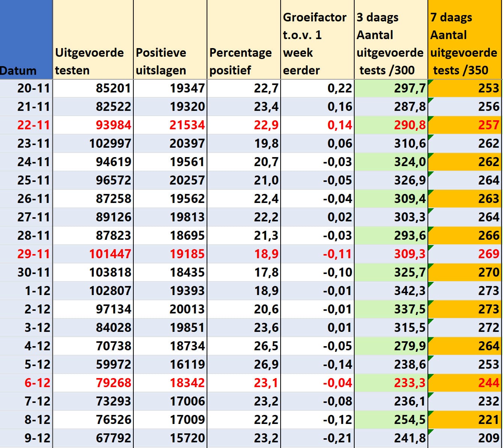Image resolution: width=503 pixels, height=448 pixels.
Task: Select the red date cell 6-12
Action: pyautogui.click(x=26, y=383)
